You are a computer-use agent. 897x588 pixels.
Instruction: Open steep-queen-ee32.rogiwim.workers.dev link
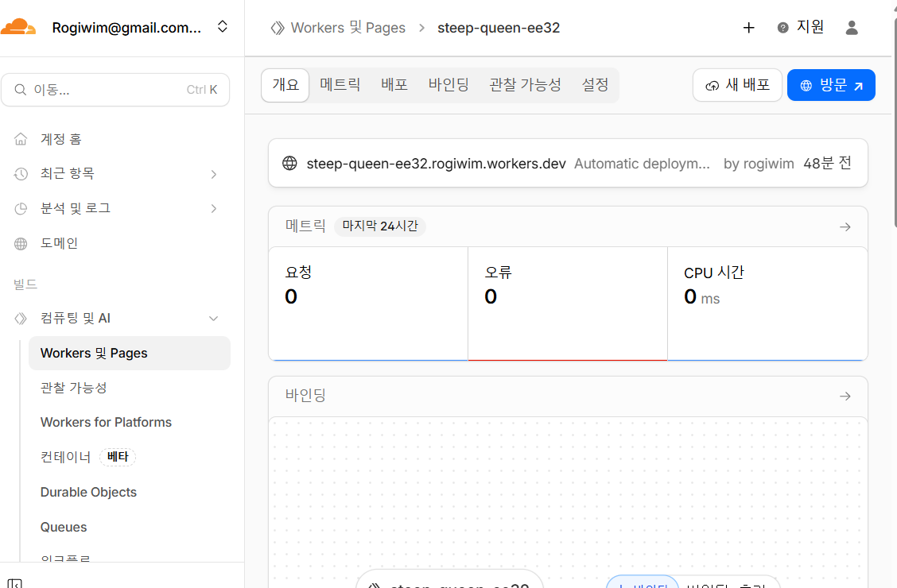coord(436,164)
